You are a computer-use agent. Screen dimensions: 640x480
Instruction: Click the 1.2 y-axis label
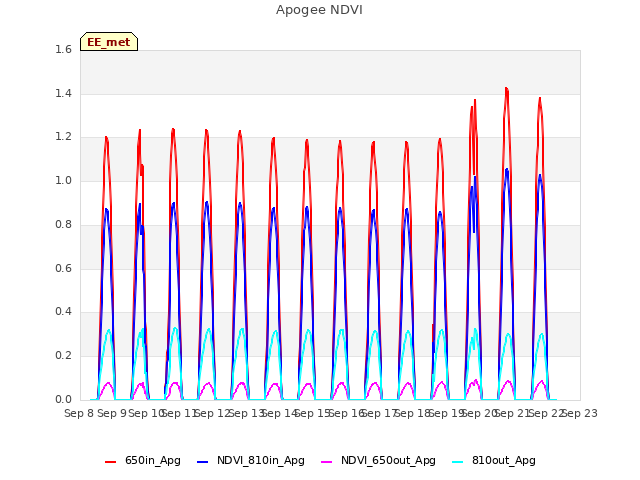pos(63,137)
